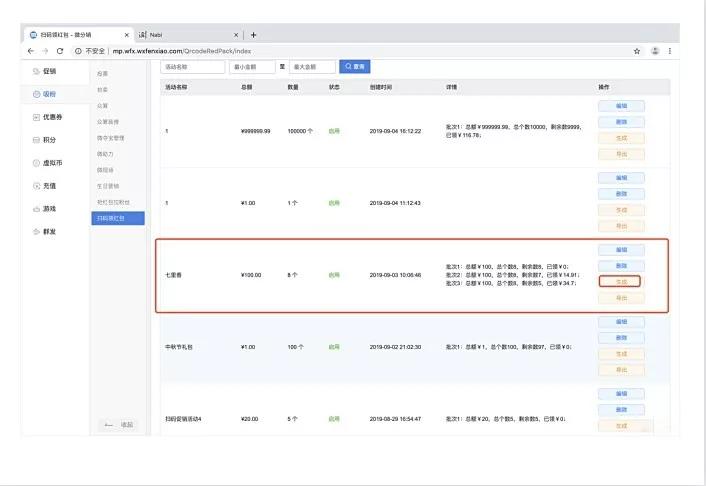Screen dimensions: 706x486
Task: Click 编辑 for the 扫码促销活动4 activity
Action: pos(621,394)
